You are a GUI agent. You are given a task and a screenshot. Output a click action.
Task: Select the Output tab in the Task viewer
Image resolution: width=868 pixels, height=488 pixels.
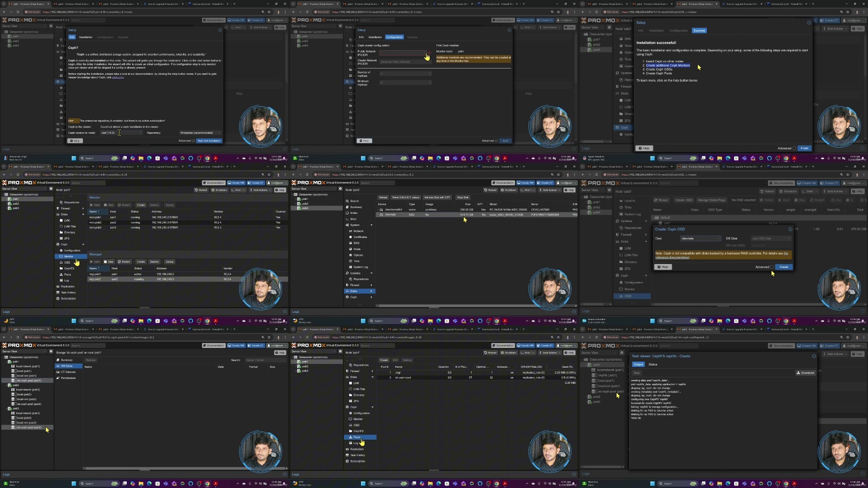[638, 364]
